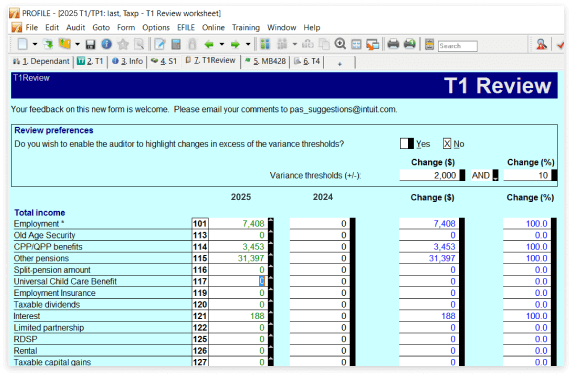This screenshot has height=376, width=572.
Task: Select the 7. T1Review tab
Action: coord(210,61)
